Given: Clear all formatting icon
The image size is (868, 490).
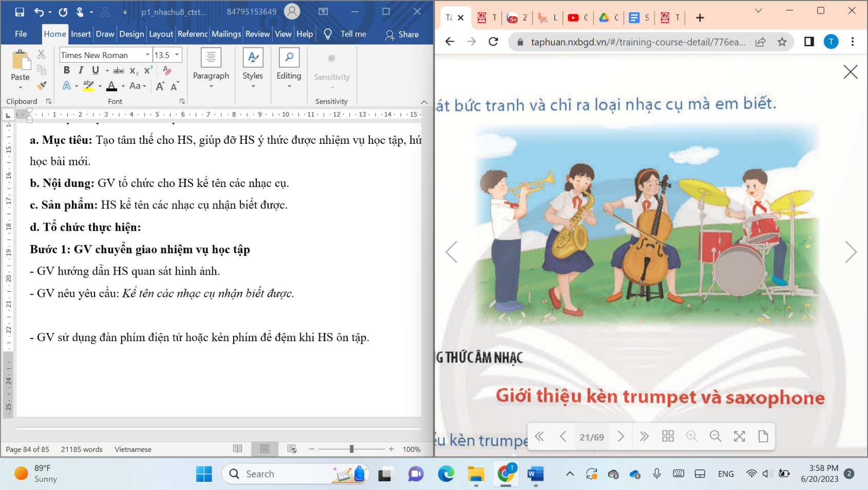Looking at the screenshot, I should click(x=167, y=70).
